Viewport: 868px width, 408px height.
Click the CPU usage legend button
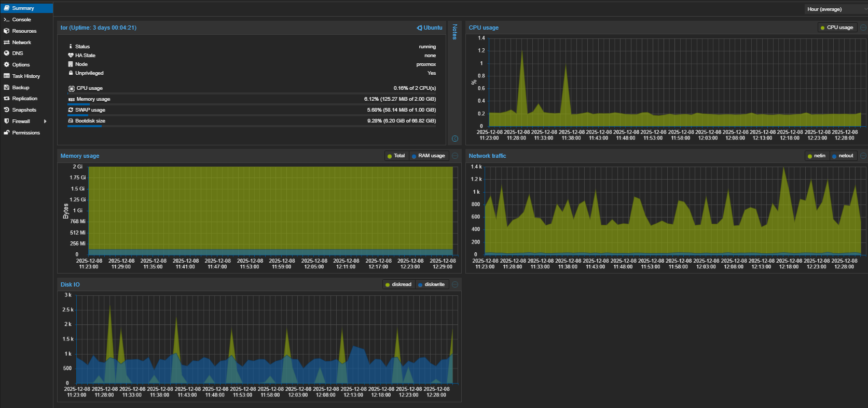[836, 28]
